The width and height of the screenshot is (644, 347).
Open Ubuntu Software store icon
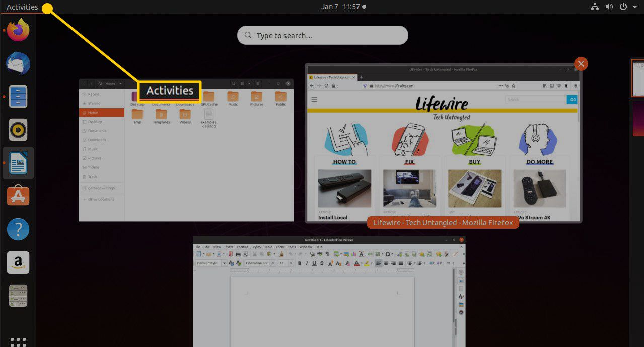[x=18, y=196]
